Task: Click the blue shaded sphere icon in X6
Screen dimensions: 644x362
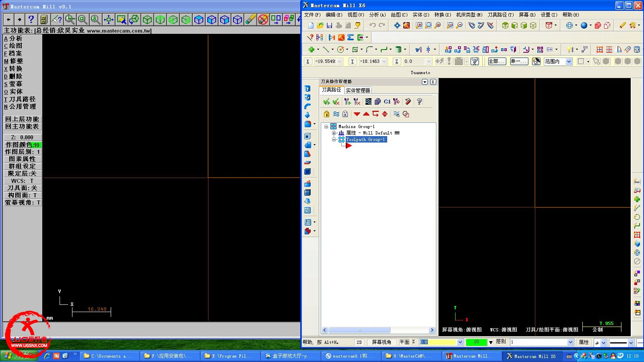Action: [x=584, y=25]
